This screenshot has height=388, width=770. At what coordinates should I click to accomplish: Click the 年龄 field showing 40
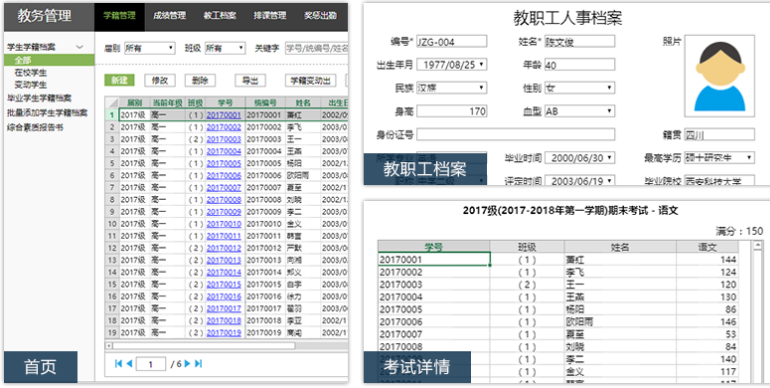[579, 64]
